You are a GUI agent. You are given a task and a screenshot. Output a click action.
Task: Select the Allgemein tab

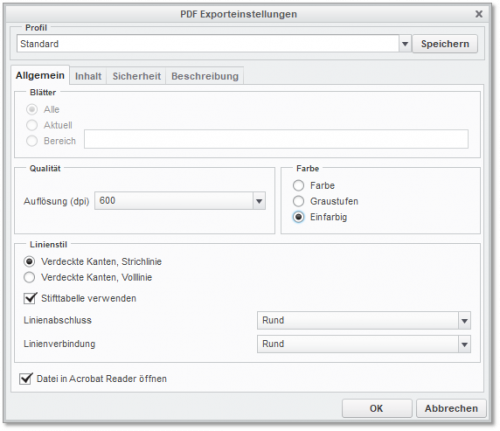40,75
